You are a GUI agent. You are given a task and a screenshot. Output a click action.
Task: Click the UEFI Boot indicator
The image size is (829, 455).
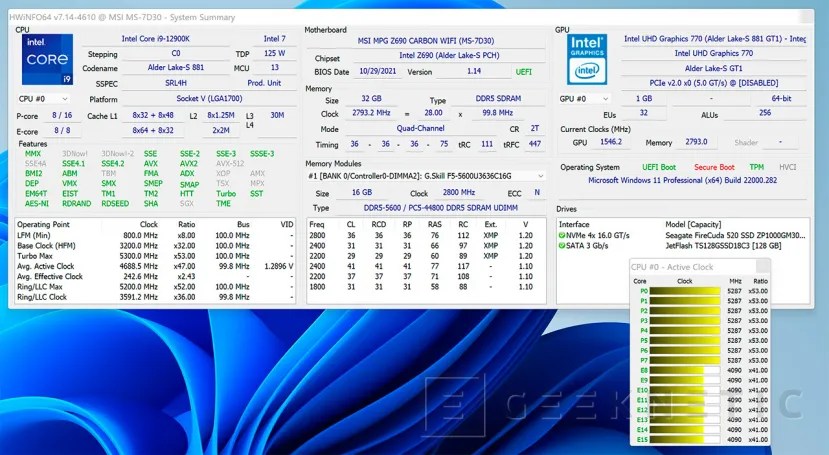coord(659,168)
